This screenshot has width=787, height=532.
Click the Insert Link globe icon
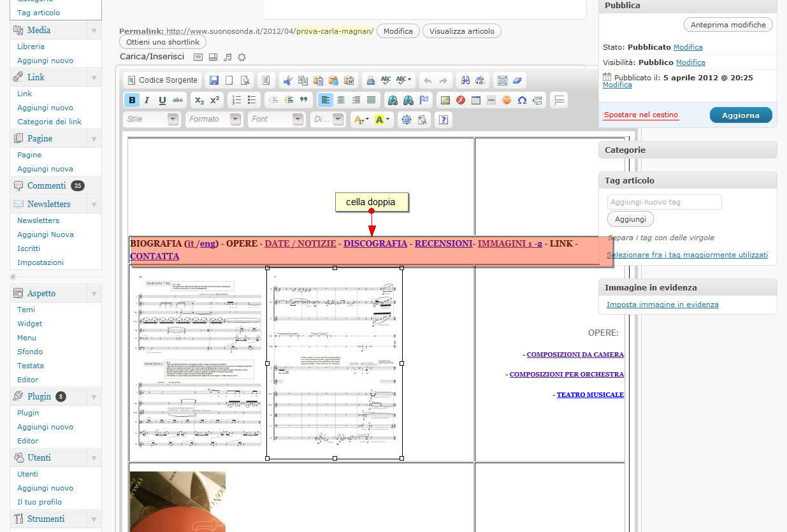click(x=393, y=100)
